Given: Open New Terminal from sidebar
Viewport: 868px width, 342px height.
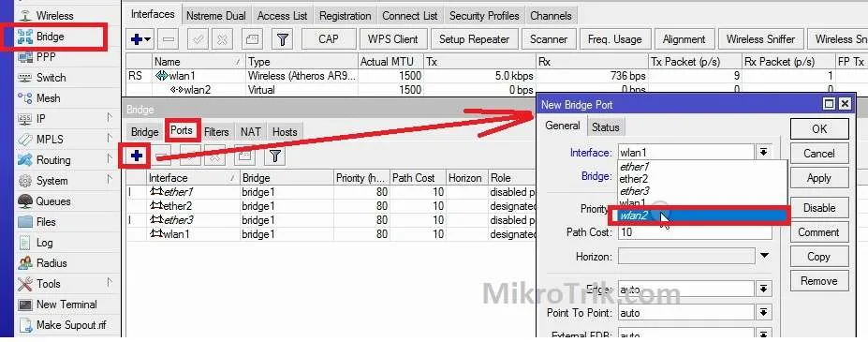Looking at the screenshot, I should pyautogui.click(x=66, y=305).
